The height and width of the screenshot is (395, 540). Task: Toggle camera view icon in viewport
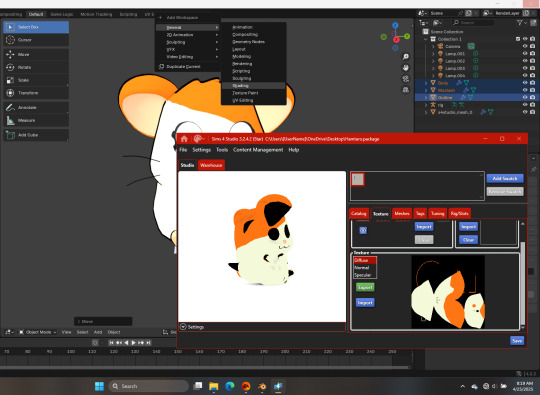(x=406, y=79)
